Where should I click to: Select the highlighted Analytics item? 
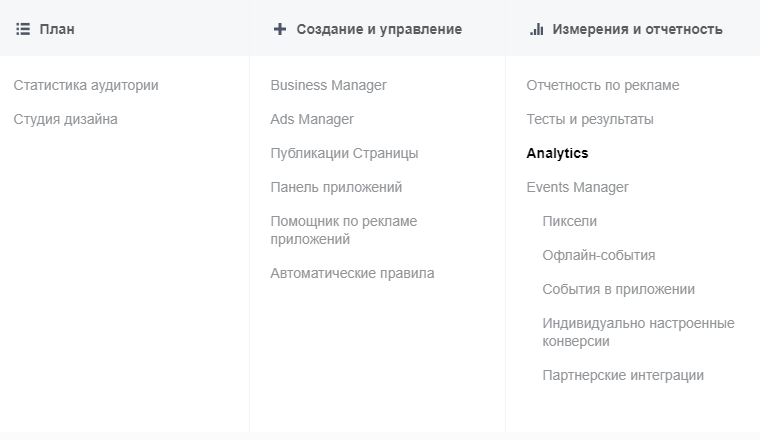(x=557, y=153)
